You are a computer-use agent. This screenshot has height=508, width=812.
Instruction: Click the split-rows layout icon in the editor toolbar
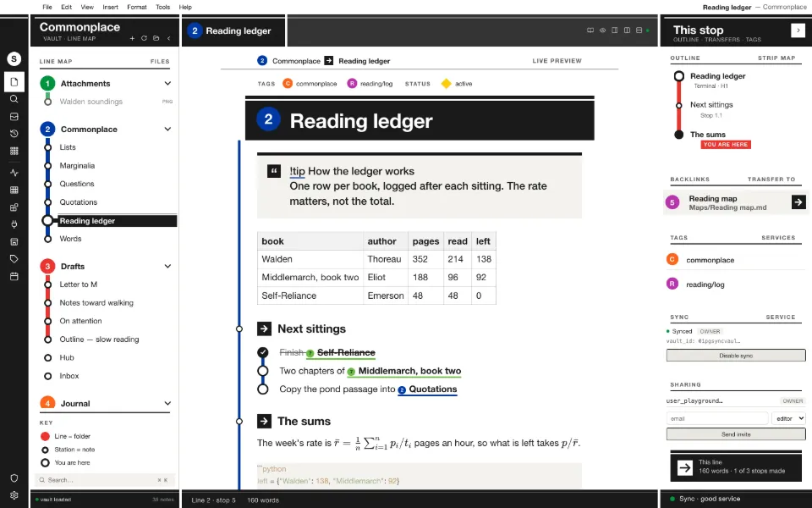click(x=639, y=30)
